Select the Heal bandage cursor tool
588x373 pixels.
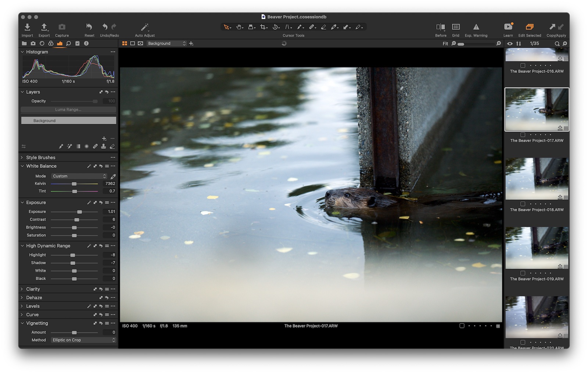312,27
